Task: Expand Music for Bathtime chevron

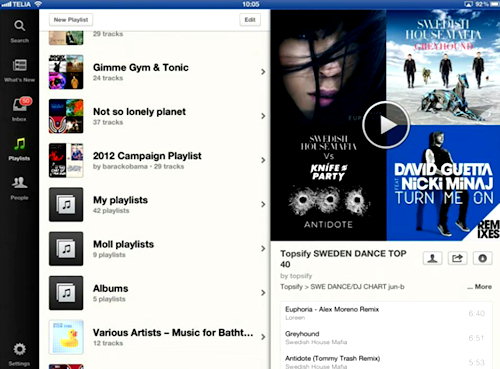Action: tap(263, 337)
